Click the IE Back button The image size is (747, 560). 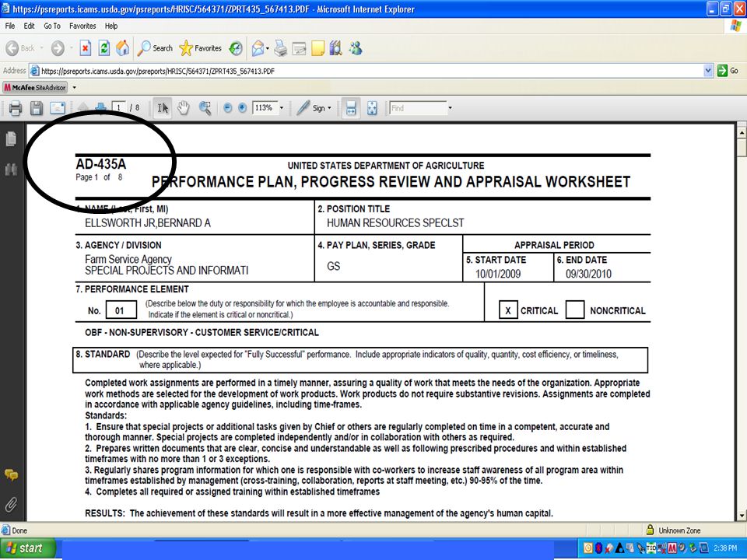pyautogui.click(x=20, y=48)
